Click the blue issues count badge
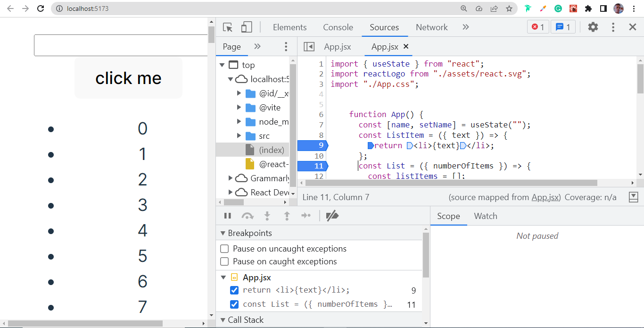The width and height of the screenshot is (644, 328). coord(563,27)
